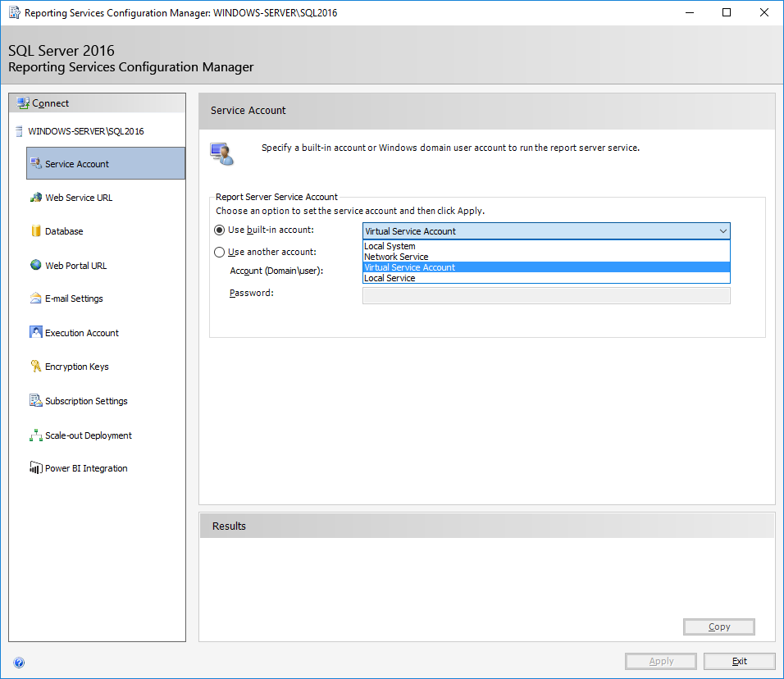Click the Web Service URL icon

click(x=36, y=197)
